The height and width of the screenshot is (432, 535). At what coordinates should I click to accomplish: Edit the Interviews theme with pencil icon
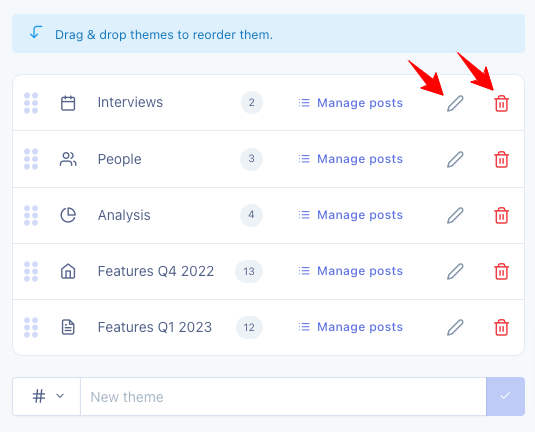click(x=456, y=103)
